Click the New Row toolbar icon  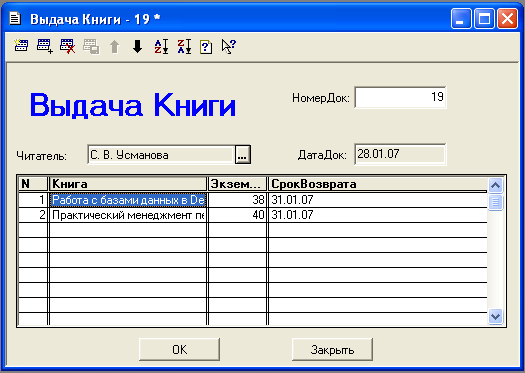(x=21, y=46)
